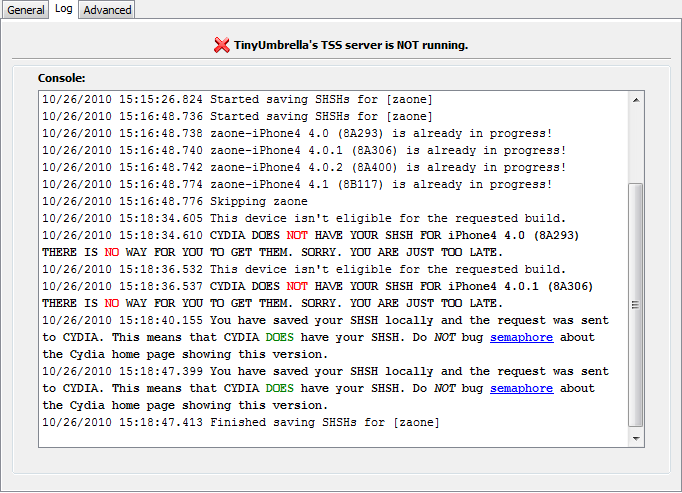Viewport: 682px width, 493px height.
Task: Click the 'TSS server is NOT running' status text
Action: coord(351,45)
